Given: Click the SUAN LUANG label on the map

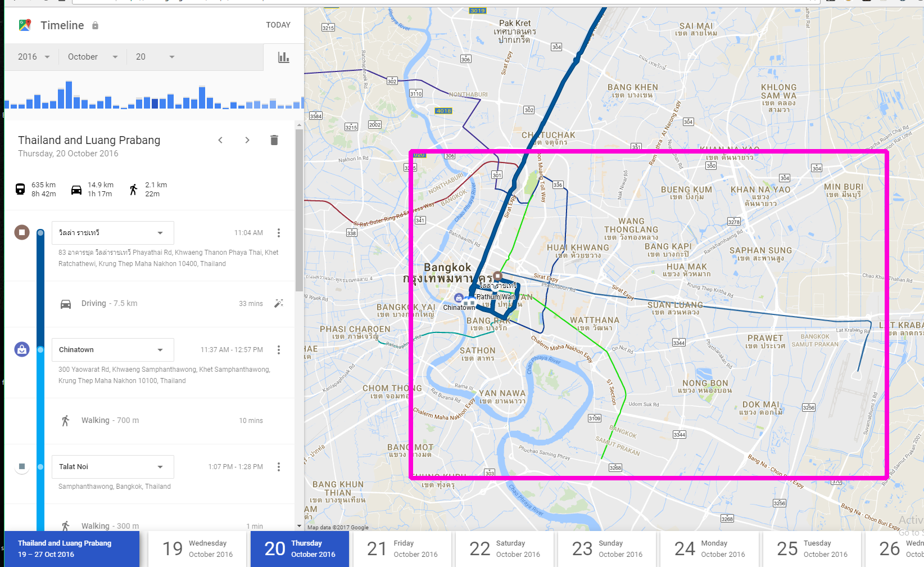Looking at the screenshot, I should [x=675, y=305].
